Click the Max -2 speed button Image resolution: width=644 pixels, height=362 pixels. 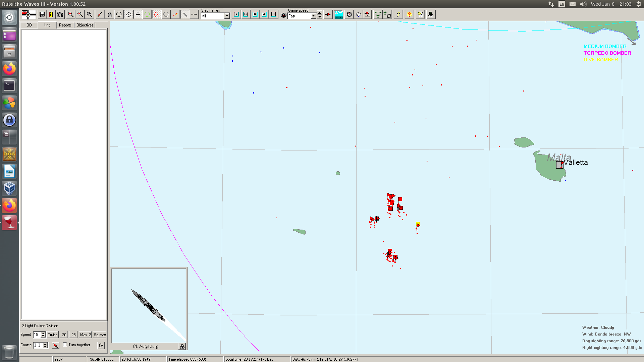click(x=85, y=335)
